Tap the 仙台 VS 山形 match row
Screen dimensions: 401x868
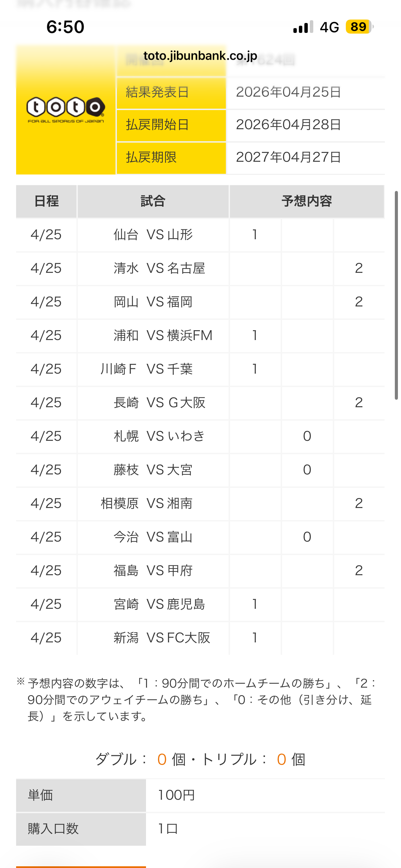click(200, 235)
